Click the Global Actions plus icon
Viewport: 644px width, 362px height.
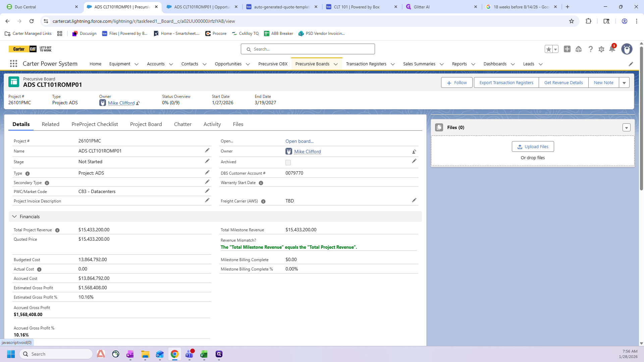(x=567, y=49)
